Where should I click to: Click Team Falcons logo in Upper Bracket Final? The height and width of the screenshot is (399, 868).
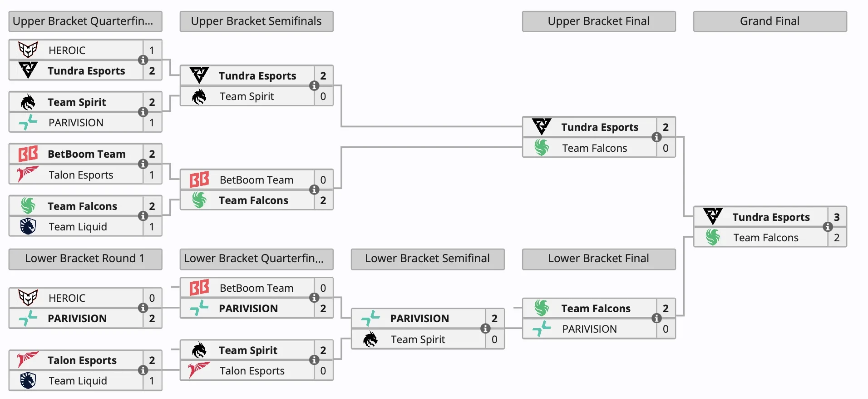542,148
